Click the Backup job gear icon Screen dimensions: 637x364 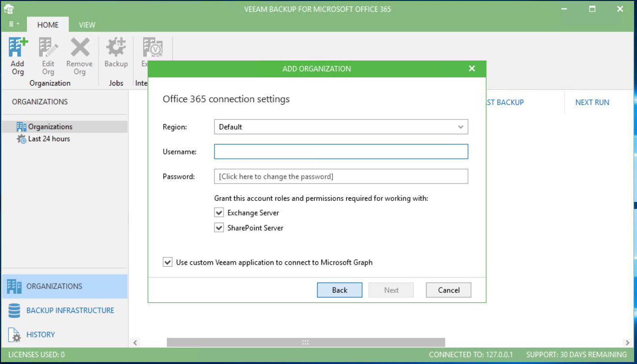pos(116,48)
